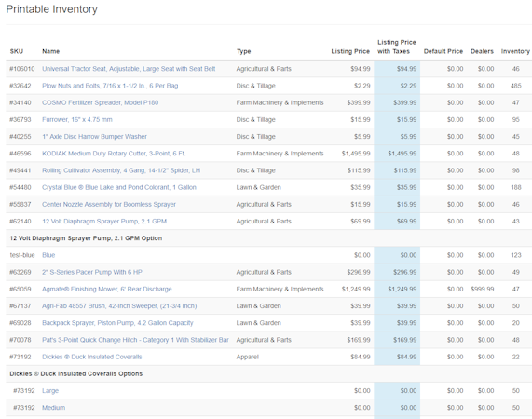This screenshot has height=419, width=532.
Task: Open KODIAK Medium Duty Rotary Cutter link
Action: (x=114, y=154)
